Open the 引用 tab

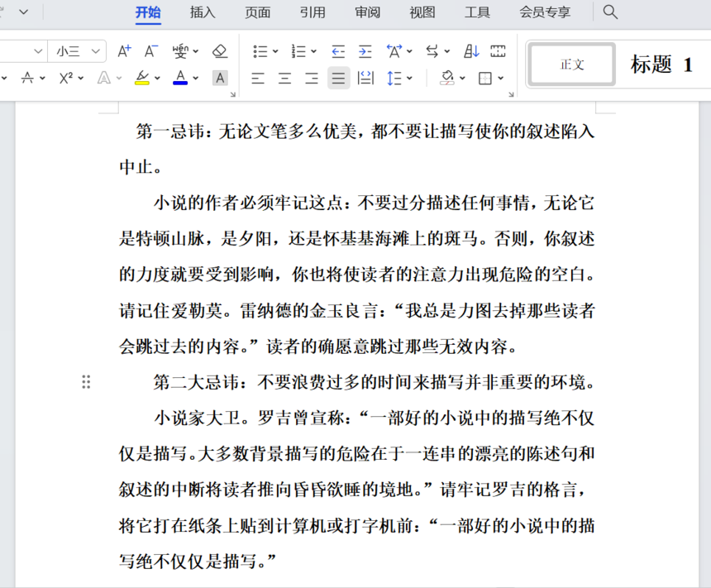(313, 12)
